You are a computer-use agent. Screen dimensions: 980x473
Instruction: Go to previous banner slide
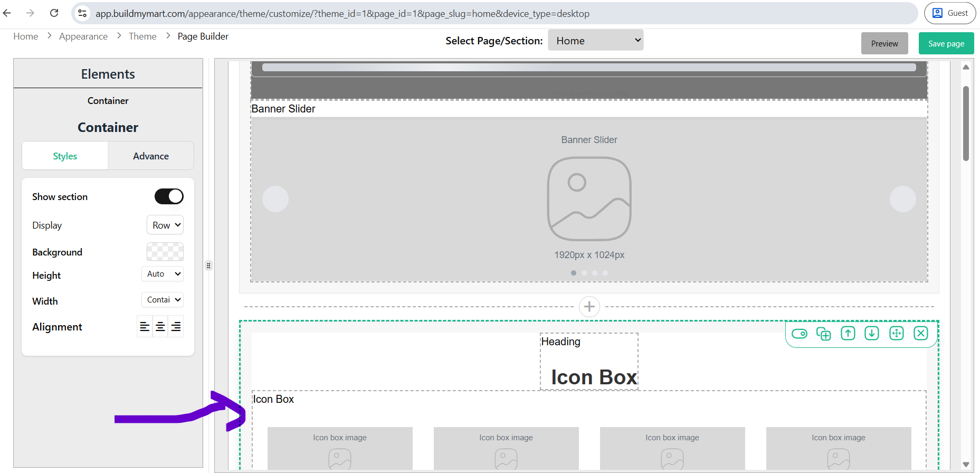tap(275, 199)
